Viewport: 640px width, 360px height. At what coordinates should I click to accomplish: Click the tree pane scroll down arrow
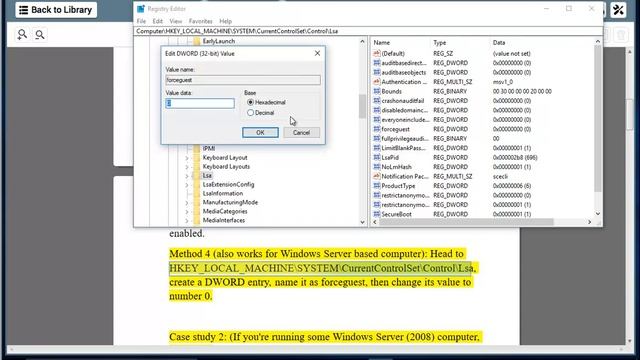[x=362, y=222]
